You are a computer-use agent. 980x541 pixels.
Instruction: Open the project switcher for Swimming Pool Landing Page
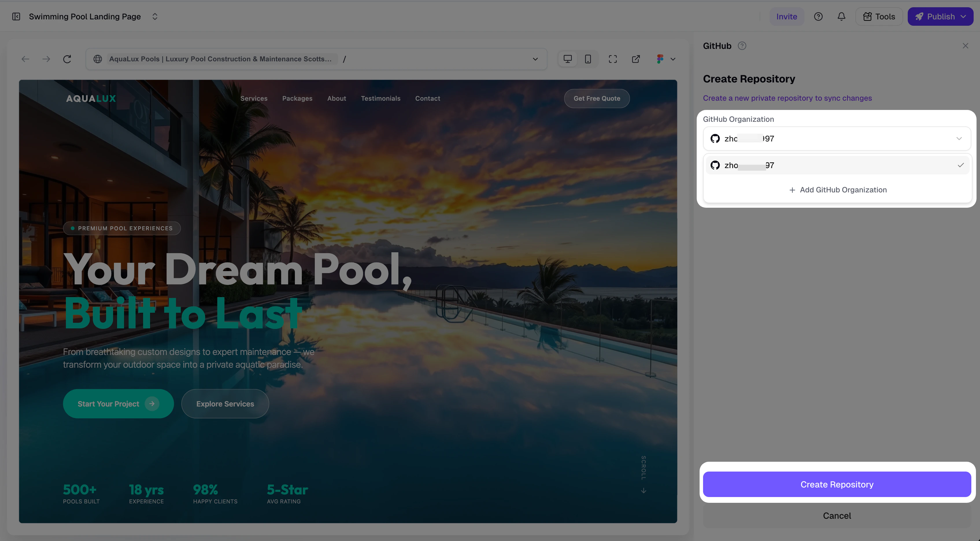pos(154,16)
